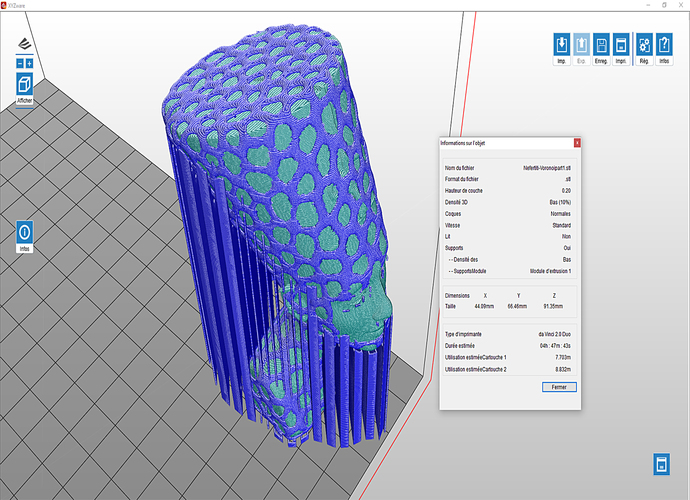Click the Export (Exp.) toolbar icon
690x500 pixels.
(x=581, y=49)
